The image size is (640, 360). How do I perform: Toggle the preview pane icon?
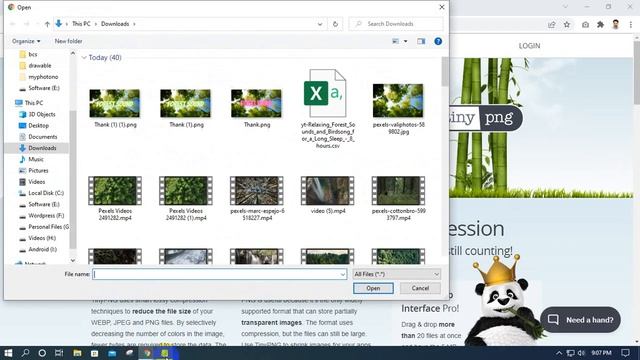pos(421,41)
